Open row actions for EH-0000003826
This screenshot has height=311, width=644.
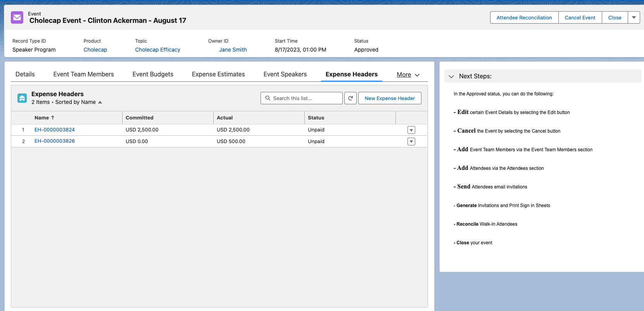[x=411, y=142]
